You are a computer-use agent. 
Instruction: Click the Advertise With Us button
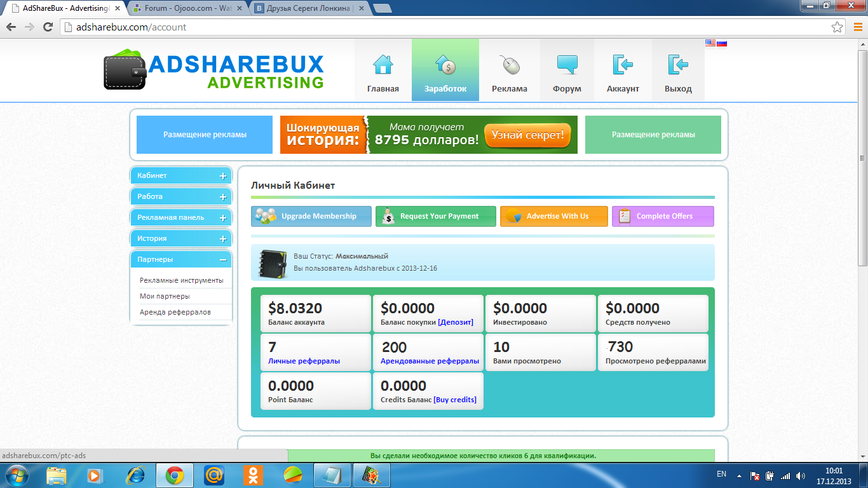click(x=554, y=217)
